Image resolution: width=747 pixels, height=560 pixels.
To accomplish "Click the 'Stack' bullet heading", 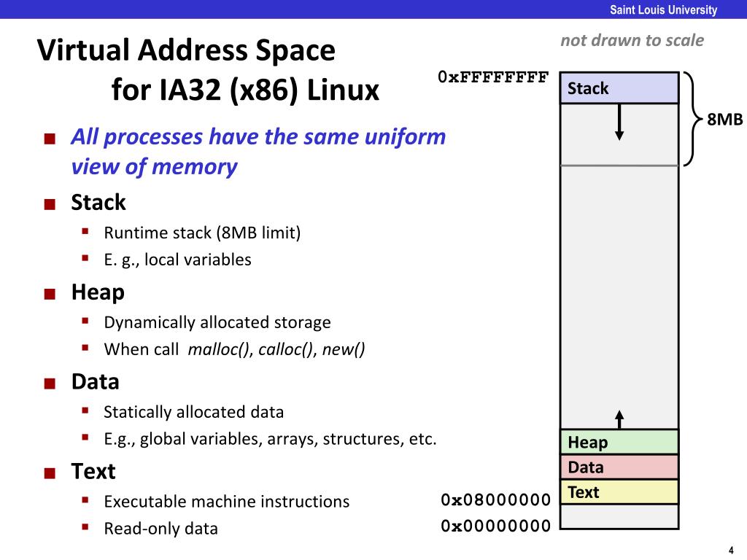I will (x=98, y=203).
